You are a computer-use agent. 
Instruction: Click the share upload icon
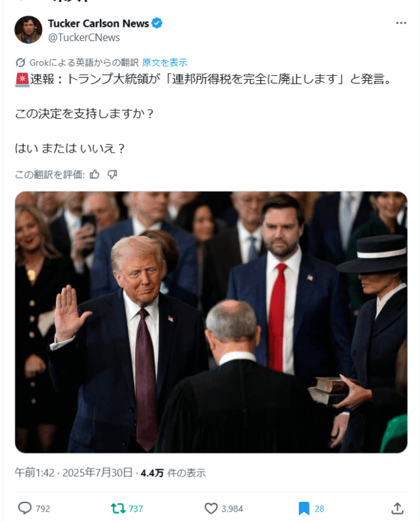pyautogui.click(x=397, y=508)
